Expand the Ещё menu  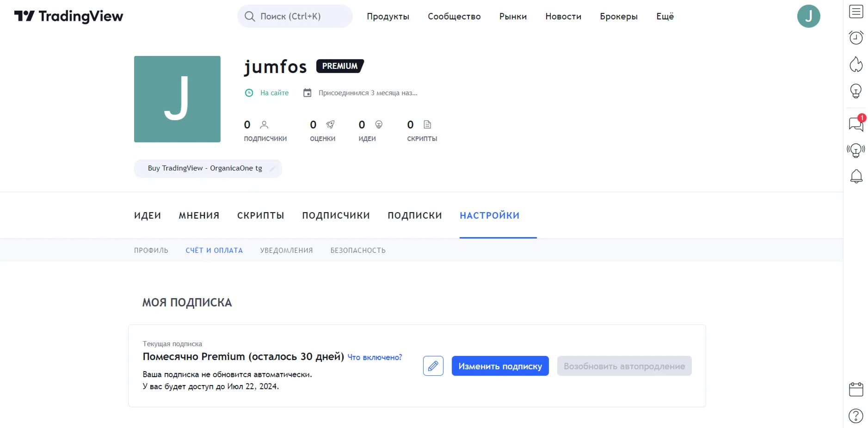pos(665,17)
